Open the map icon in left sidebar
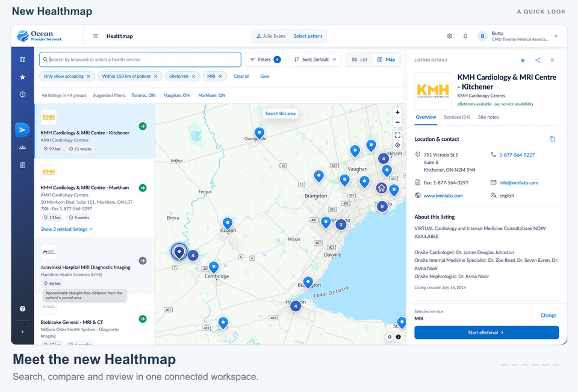578x392 pixels. coord(22,60)
